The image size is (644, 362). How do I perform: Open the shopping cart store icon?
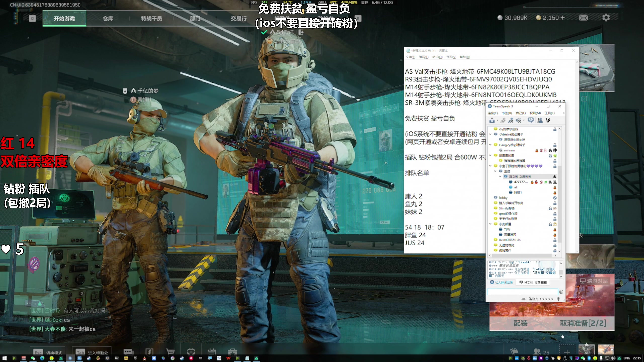(170, 352)
